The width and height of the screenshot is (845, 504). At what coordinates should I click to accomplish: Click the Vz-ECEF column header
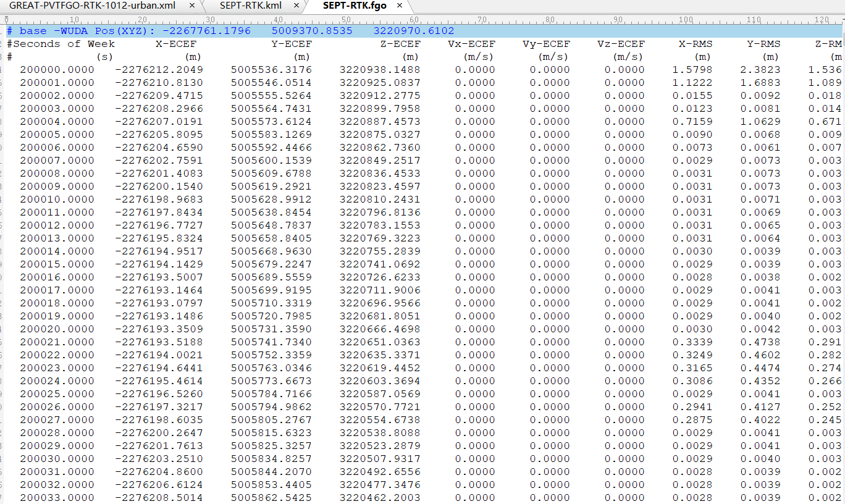click(621, 44)
